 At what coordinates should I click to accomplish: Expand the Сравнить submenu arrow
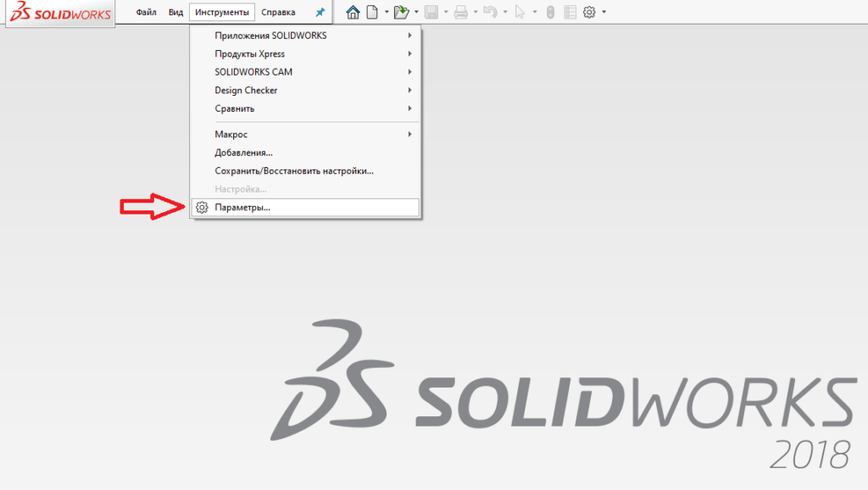409,109
